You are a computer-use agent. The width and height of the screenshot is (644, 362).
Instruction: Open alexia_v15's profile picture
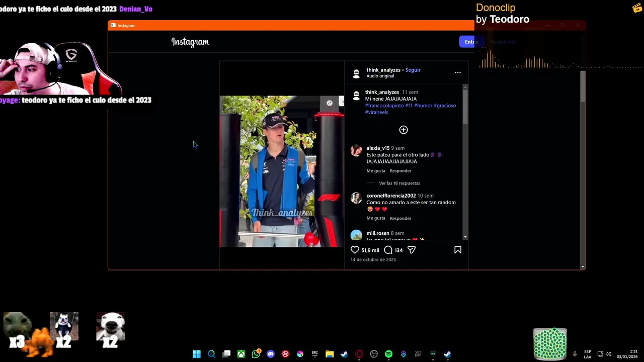coord(356,151)
